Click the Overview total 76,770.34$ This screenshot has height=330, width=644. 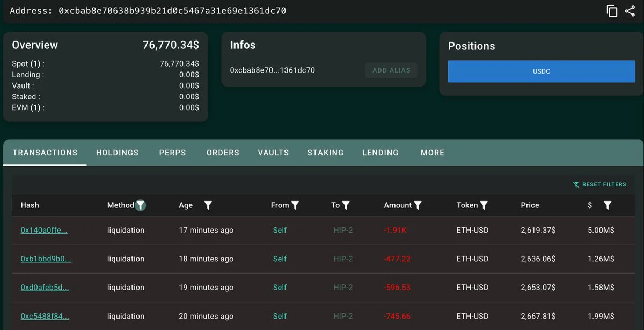pyautogui.click(x=171, y=45)
